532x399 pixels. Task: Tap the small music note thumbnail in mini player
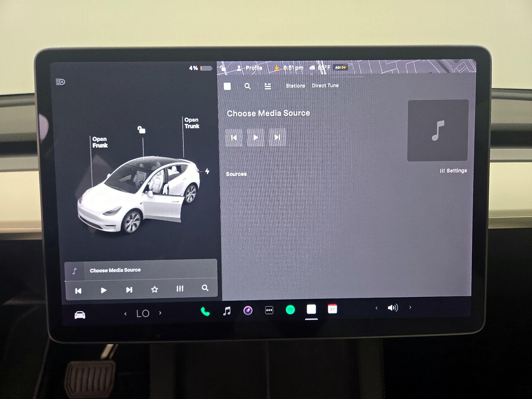point(74,271)
